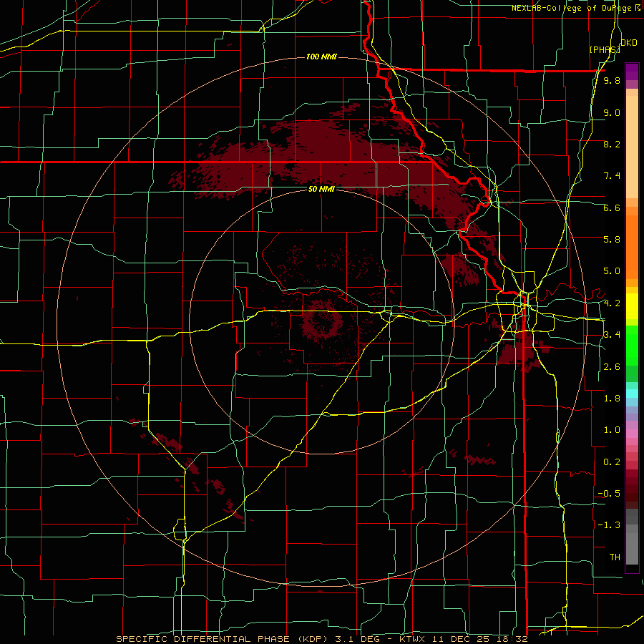Click the 50 NMI range ring label
644x644 pixels.
pyautogui.click(x=321, y=189)
